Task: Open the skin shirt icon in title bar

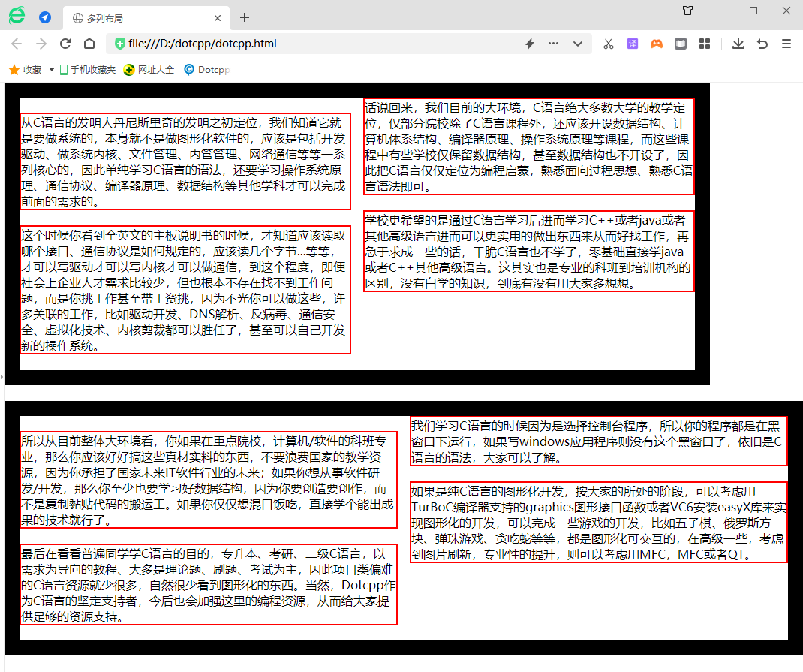Action: pyautogui.click(x=687, y=11)
